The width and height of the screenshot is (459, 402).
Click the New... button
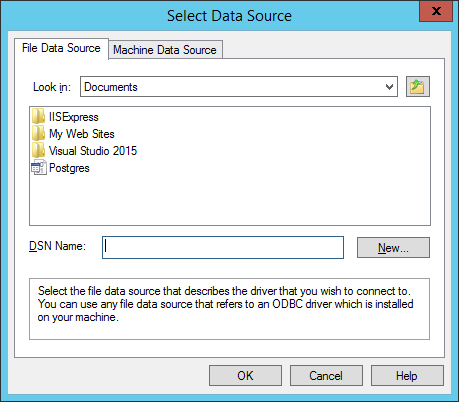[x=393, y=248]
